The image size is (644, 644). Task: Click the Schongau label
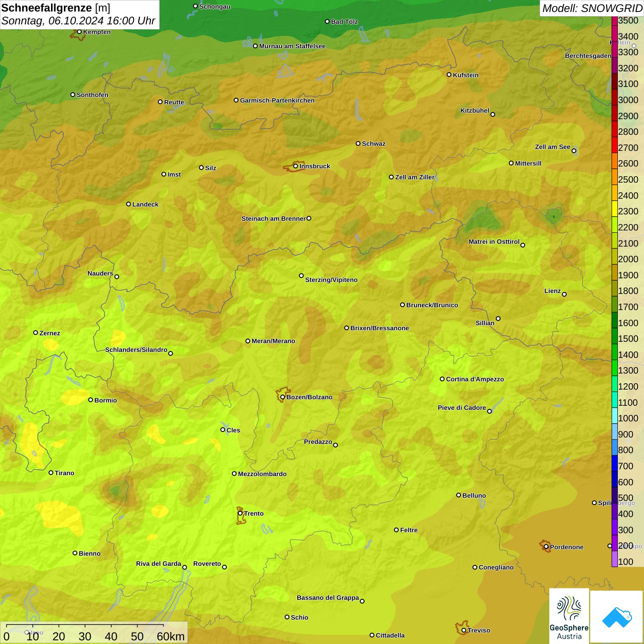(x=214, y=6)
